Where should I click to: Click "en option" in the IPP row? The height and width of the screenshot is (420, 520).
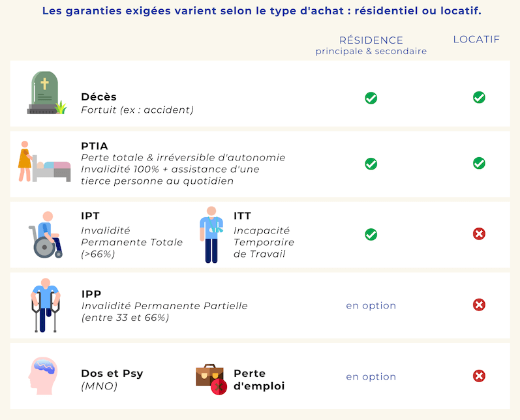(371, 305)
